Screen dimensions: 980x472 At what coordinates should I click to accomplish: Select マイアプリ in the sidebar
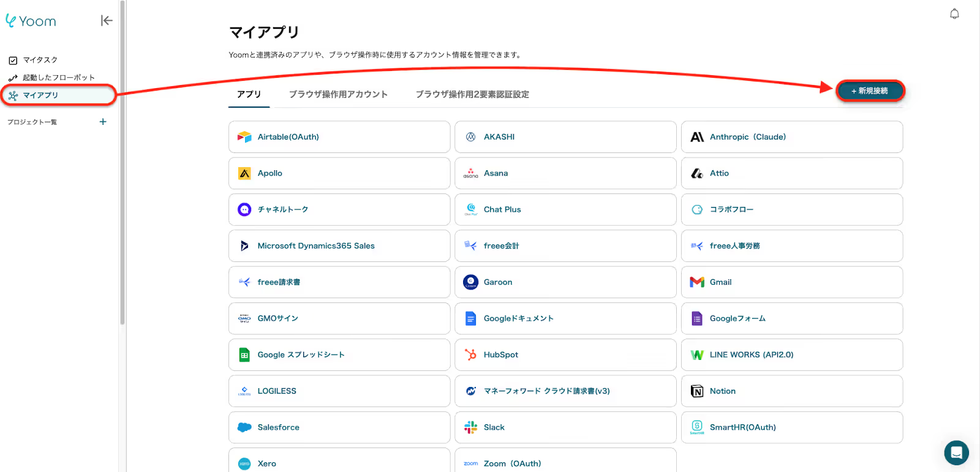pos(40,96)
